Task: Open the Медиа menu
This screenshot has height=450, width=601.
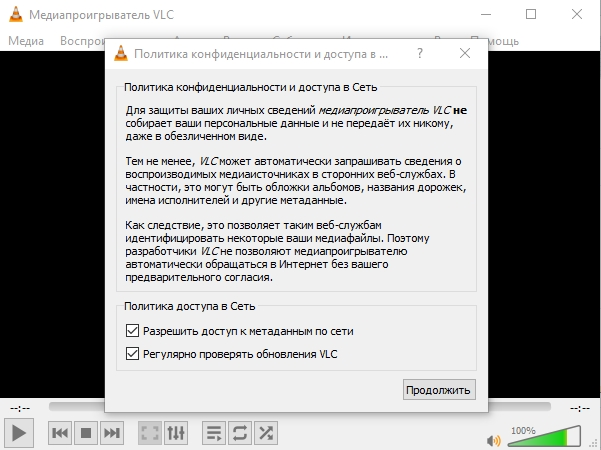Action: pos(26,41)
